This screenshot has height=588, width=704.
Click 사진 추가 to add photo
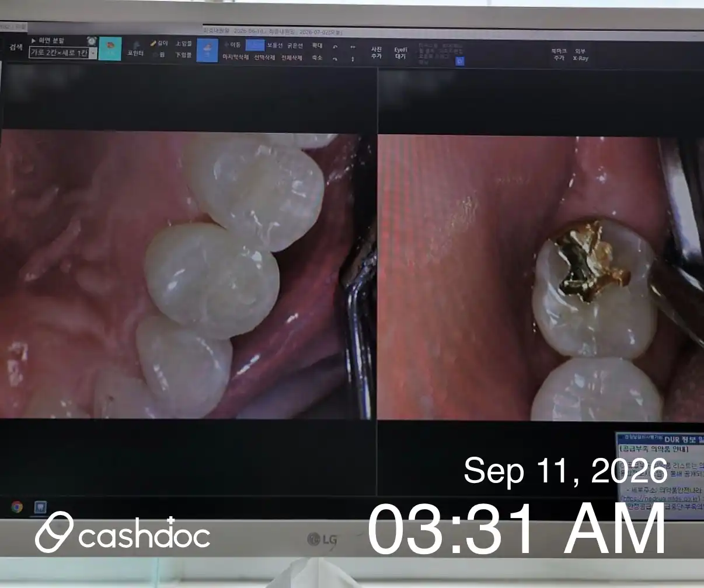coord(377,52)
